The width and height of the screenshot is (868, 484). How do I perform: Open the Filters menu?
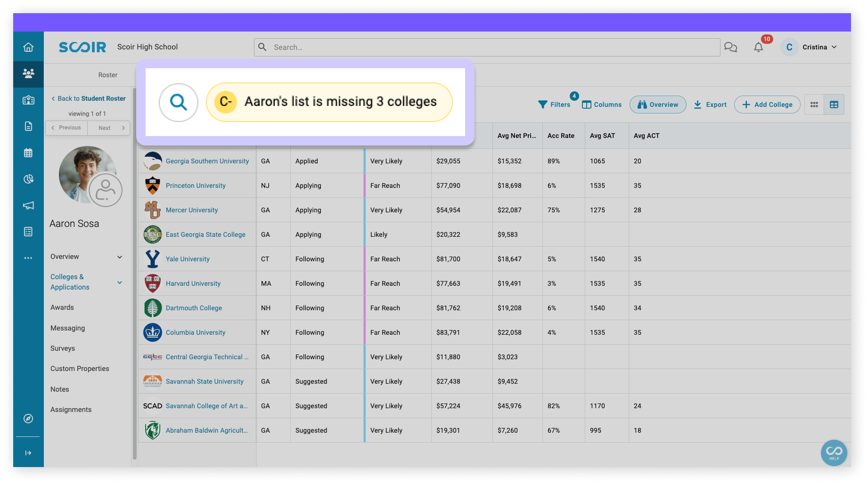click(x=555, y=105)
